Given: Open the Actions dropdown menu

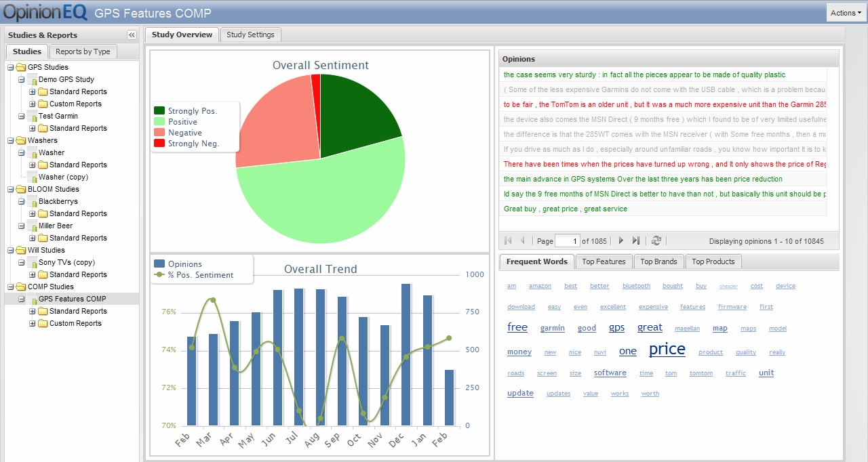Looking at the screenshot, I should (846, 13).
